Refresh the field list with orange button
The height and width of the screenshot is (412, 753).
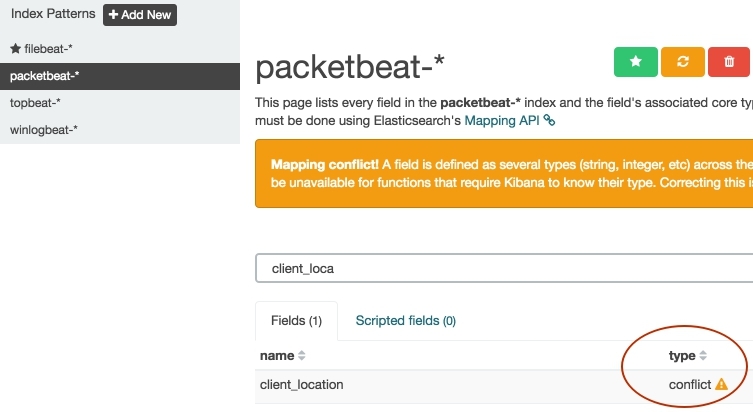(x=682, y=62)
